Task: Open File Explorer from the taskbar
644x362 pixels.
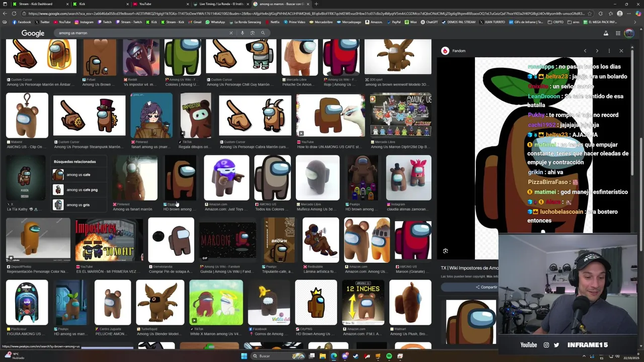Action: click(323, 356)
